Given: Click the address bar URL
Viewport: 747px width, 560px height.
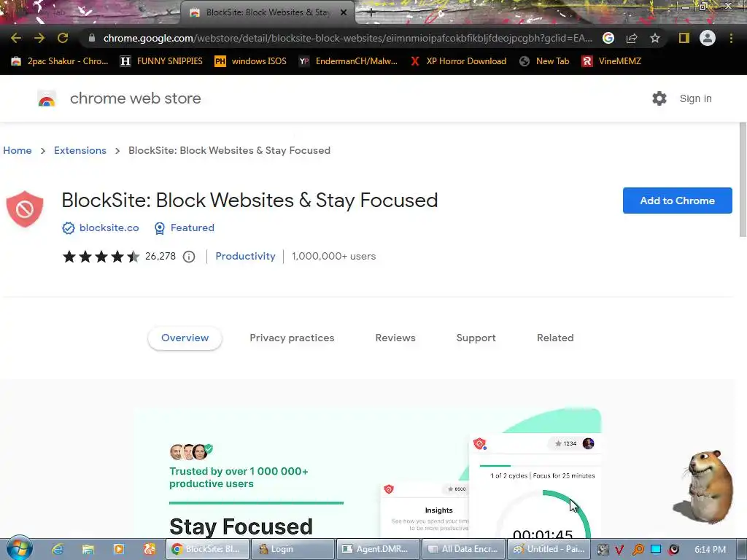Looking at the screenshot, I should click(x=348, y=38).
